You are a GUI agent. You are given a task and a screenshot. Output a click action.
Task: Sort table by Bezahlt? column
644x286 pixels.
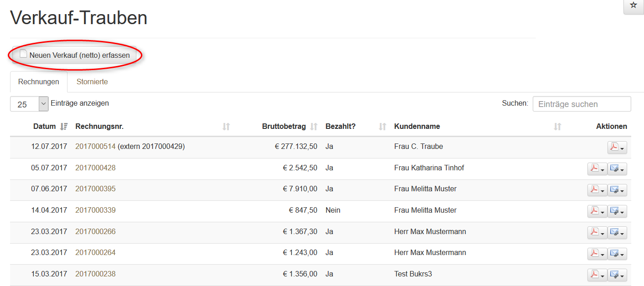click(x=340, y=127)
